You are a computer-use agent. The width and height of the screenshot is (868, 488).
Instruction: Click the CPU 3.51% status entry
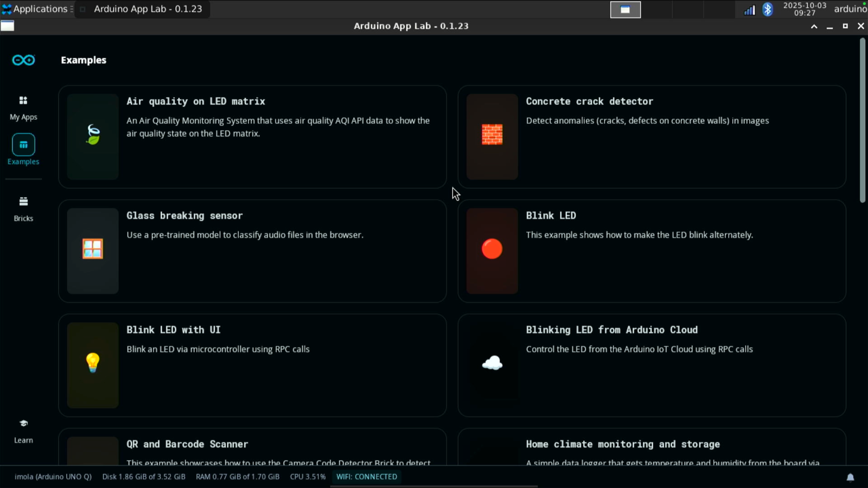(308, 477)
